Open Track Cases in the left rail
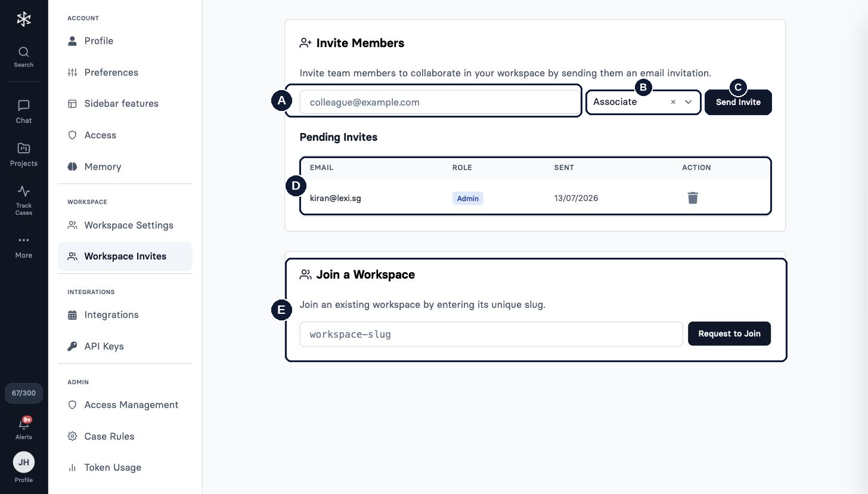 [24, 200]
